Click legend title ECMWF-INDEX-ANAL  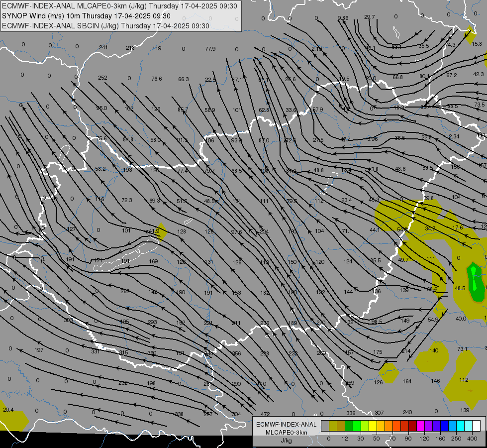287,425
